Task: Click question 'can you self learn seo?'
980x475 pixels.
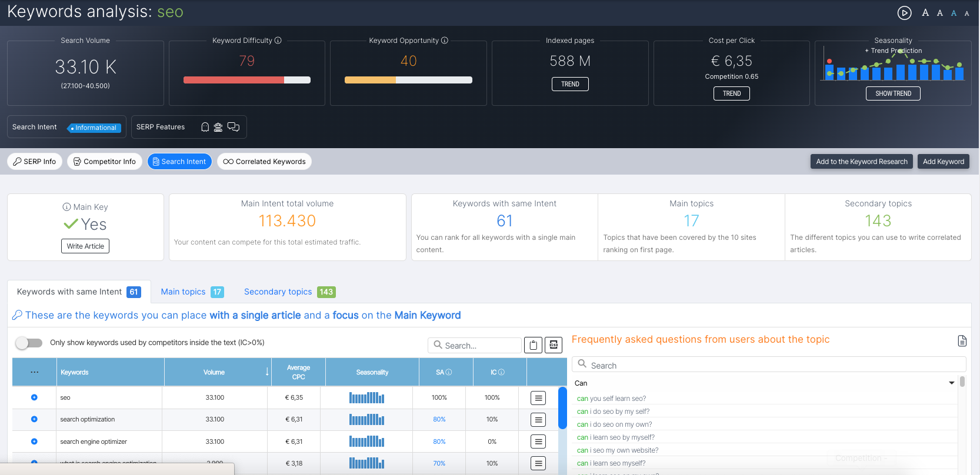Action: click(611, 399)
